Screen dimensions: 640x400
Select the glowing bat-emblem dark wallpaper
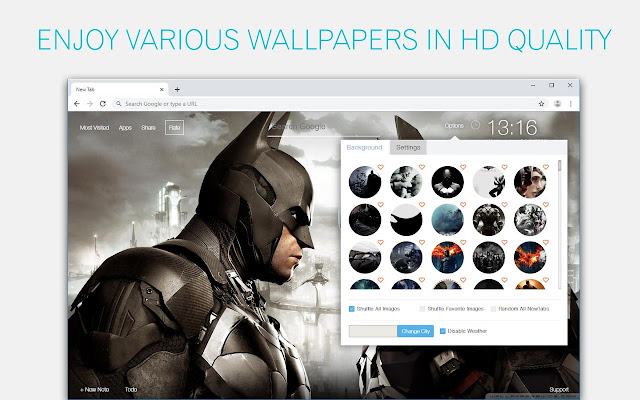pyautogui.click(x=447, y=182)
